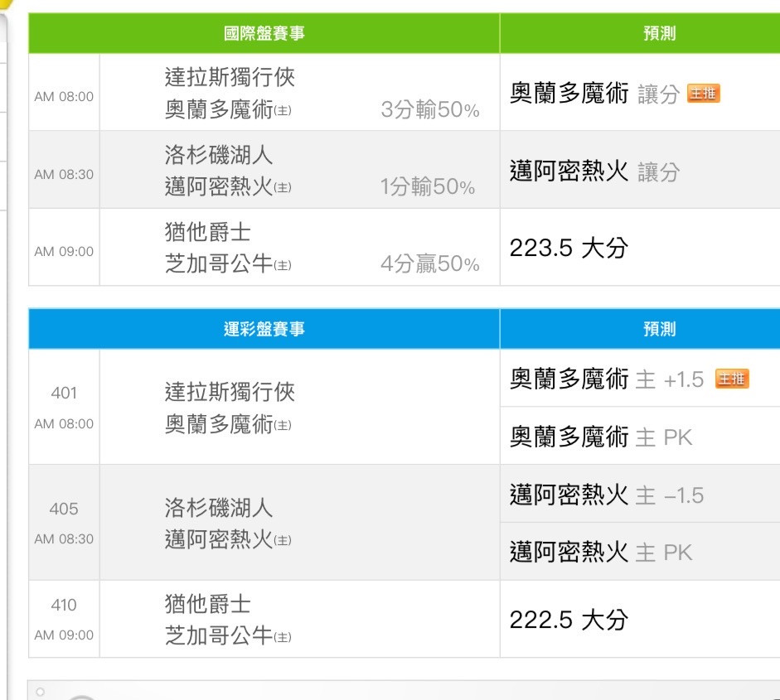Select 猶他爵士 in the 國際盤賽事 table

coord(208,232)
